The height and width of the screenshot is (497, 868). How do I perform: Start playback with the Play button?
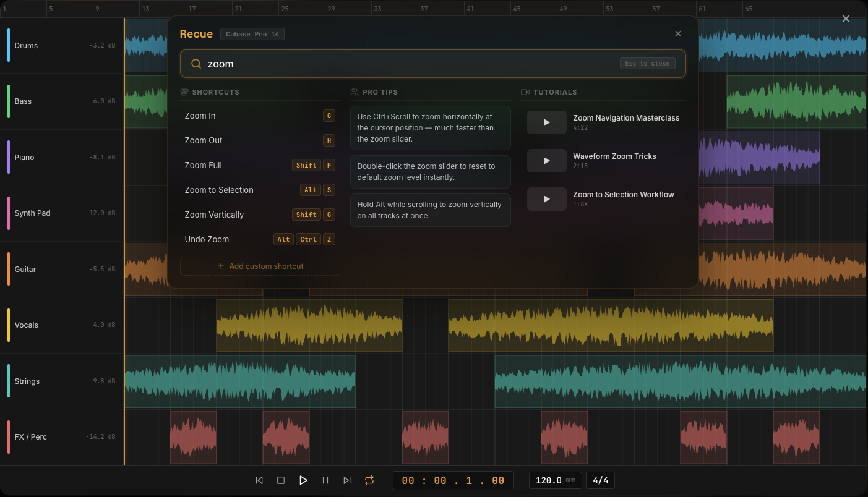tap(303, 480)
